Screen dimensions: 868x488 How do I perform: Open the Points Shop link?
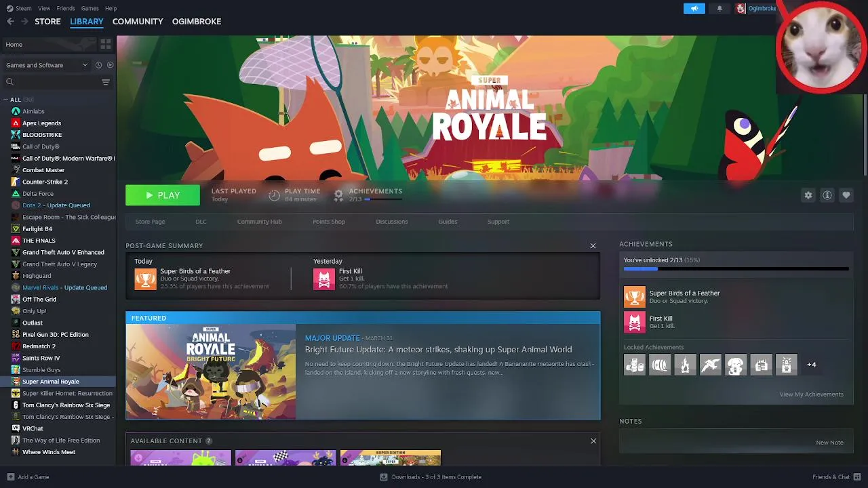pos(329,222)
